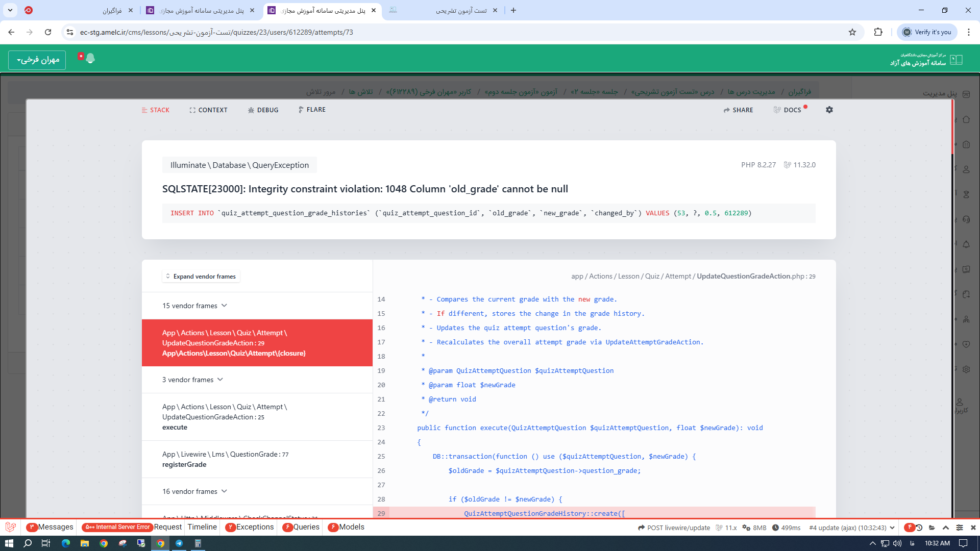Screen dimensions: 980x551
Task: Open debugbar settings sliders icon
Action: (x=960, y=528)
